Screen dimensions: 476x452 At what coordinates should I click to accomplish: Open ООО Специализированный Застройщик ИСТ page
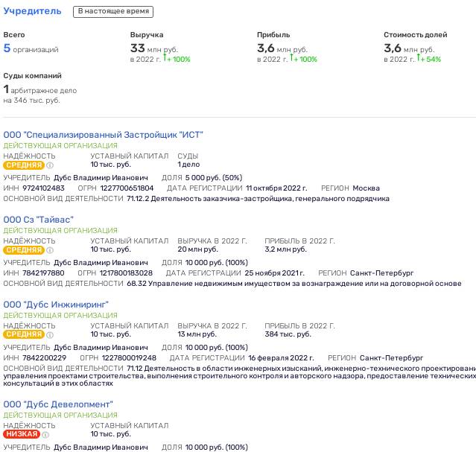point(103,135)
